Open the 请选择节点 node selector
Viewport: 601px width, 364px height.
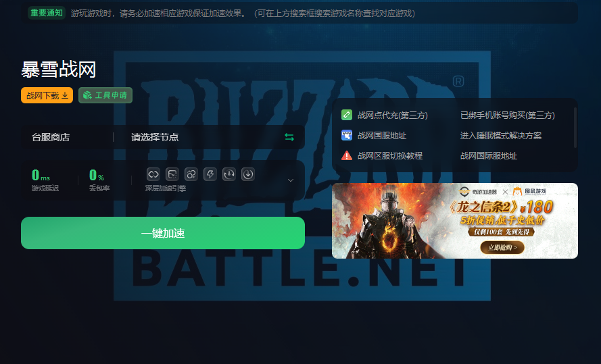pos(203,137)
